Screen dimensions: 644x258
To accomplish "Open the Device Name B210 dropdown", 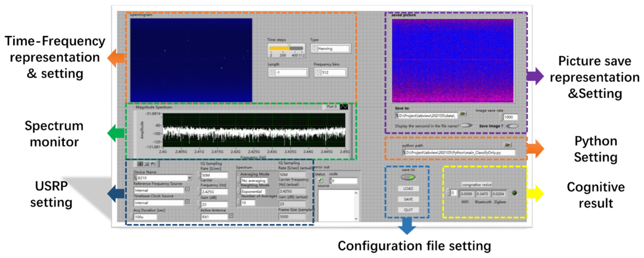I will click(190, 178).
